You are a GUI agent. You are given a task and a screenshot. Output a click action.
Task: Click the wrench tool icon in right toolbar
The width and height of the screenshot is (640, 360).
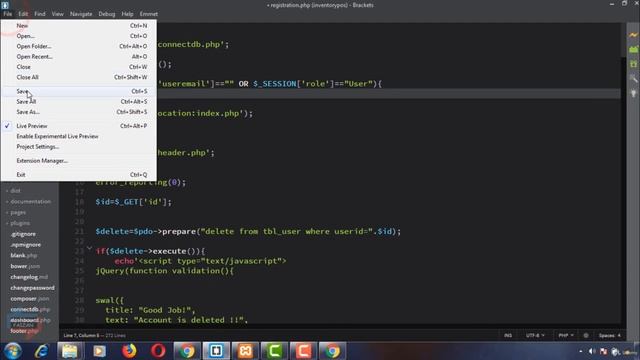(x=633, y=78)
